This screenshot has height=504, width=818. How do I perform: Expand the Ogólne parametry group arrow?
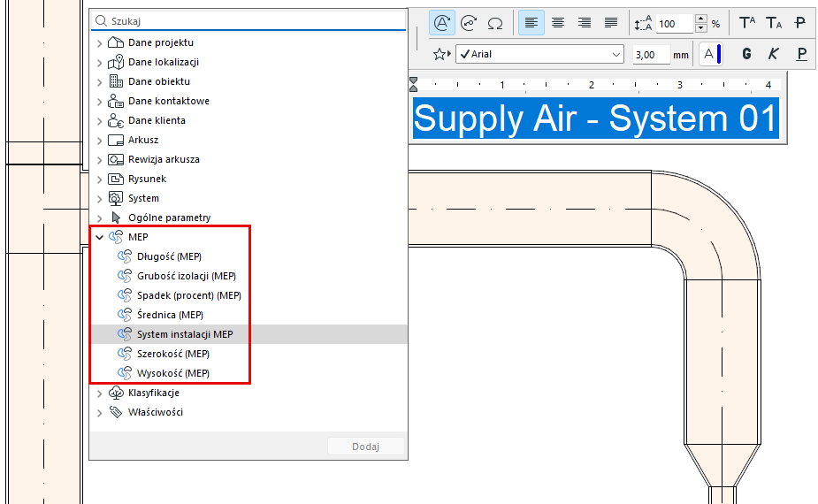(99, 218)
